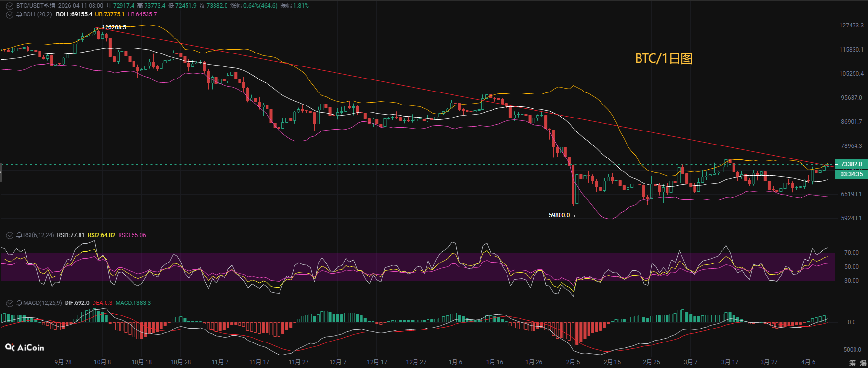The height and width of the screenshot is (368, 868).
Task: Click the current price tag 73382.0
Action: tap(851, 164)
